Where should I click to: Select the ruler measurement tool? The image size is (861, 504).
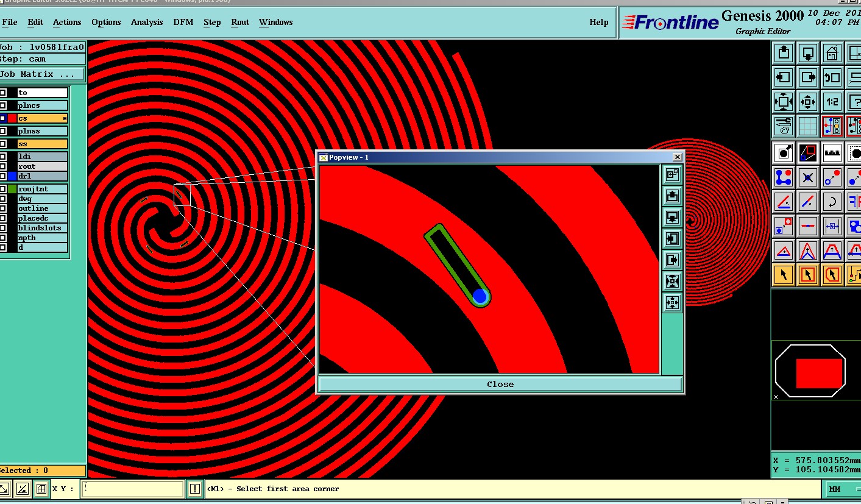(832, 153)
